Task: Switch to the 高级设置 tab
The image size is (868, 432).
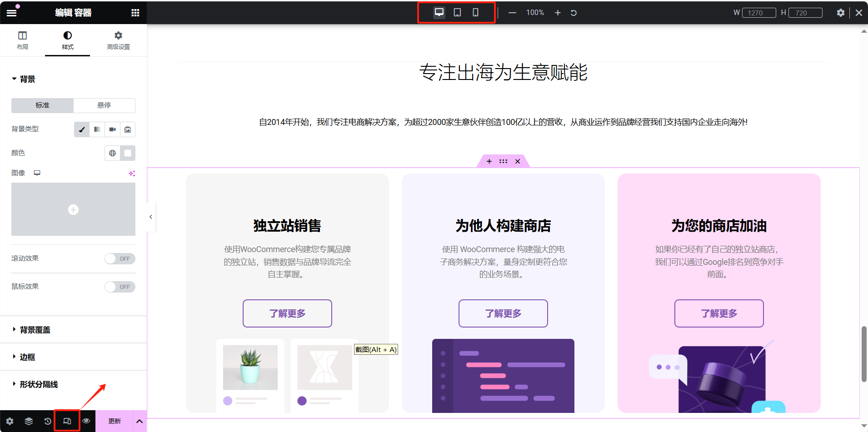Action: pos(118,40)
